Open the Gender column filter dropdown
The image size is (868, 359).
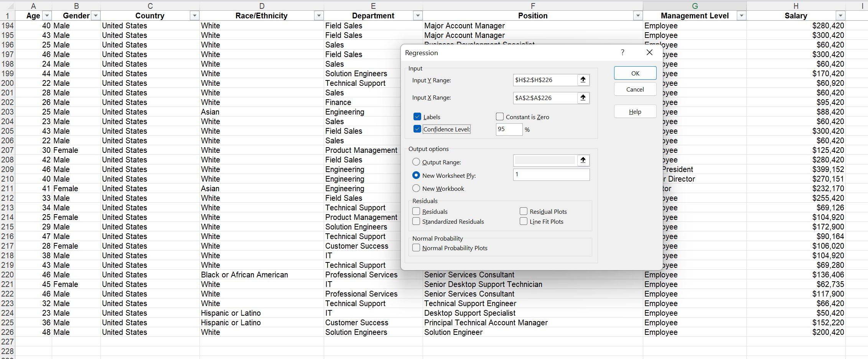[x=96, y=16]
